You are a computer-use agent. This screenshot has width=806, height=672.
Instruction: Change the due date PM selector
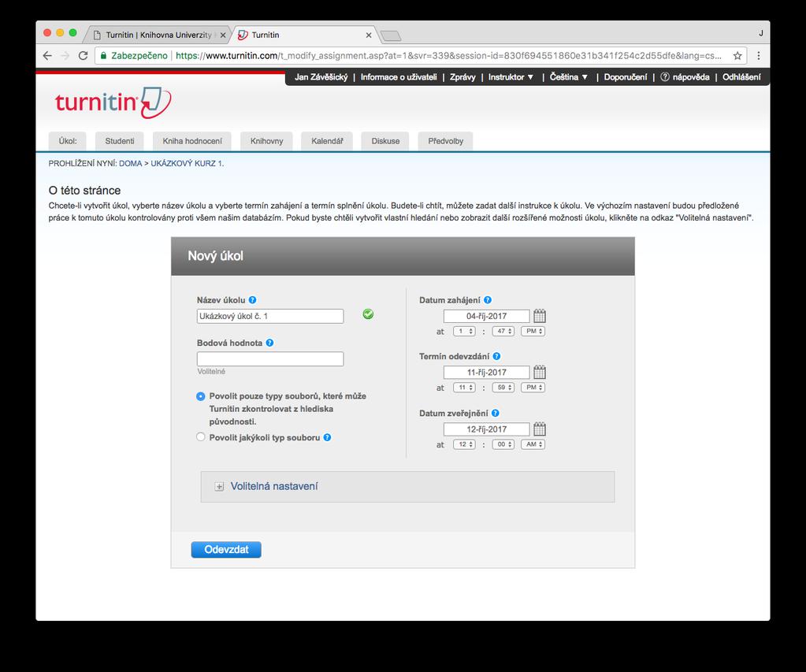pos(533,387)
